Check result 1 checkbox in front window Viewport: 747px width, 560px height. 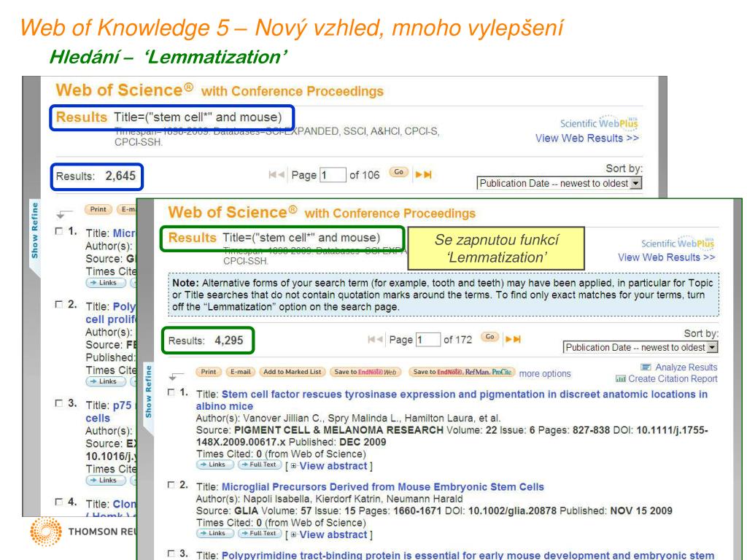[x=171, y=392]
